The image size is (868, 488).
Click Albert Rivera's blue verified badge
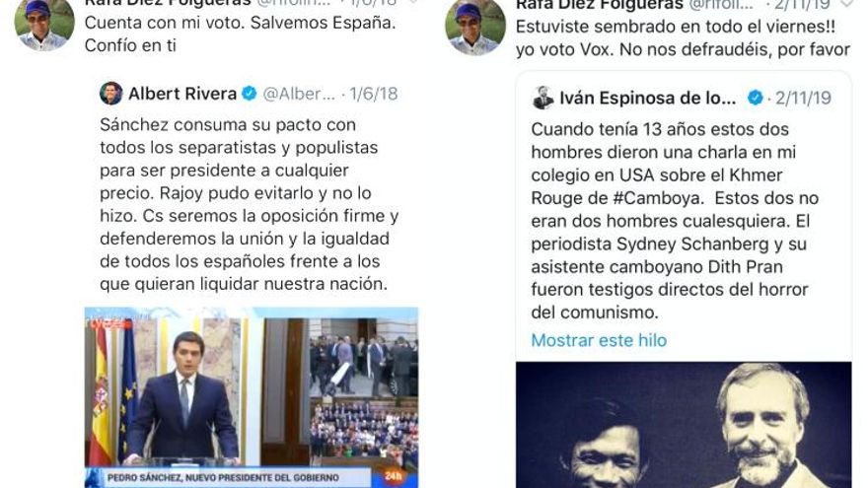[250, 94]
